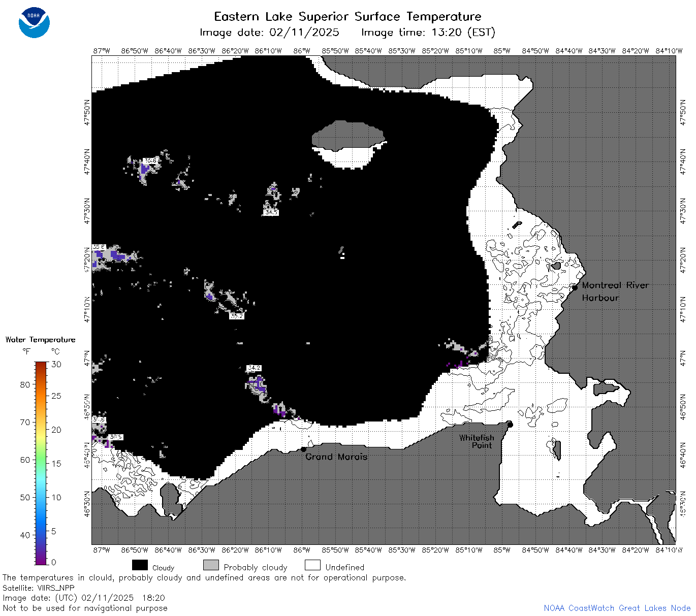Click the Montreal River Harbour place name
The height and width of the screenshot is (616, 696).
tap(615, 291)
